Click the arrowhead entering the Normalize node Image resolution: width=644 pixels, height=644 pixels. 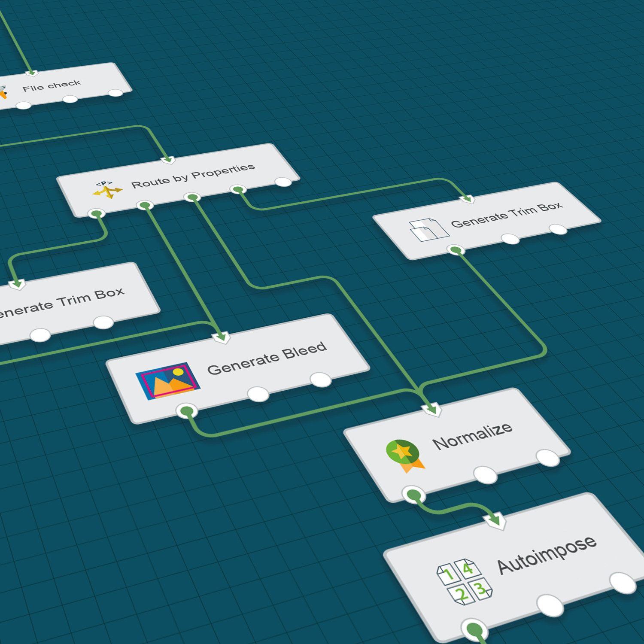point(432,409)
